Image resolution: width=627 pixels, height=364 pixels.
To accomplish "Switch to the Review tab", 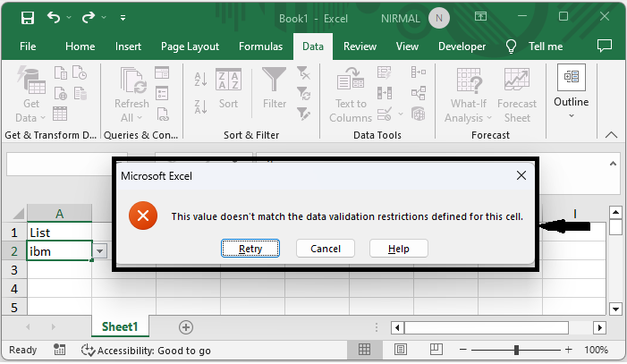I will click(x=360, y=47).
